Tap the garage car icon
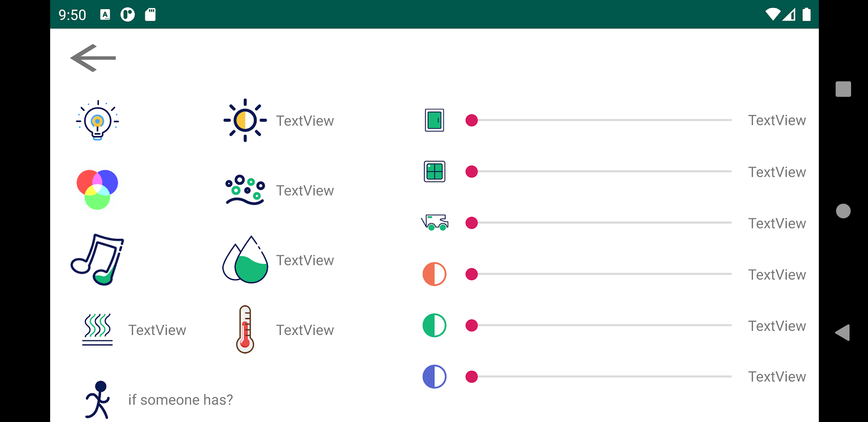 point(435,223)
